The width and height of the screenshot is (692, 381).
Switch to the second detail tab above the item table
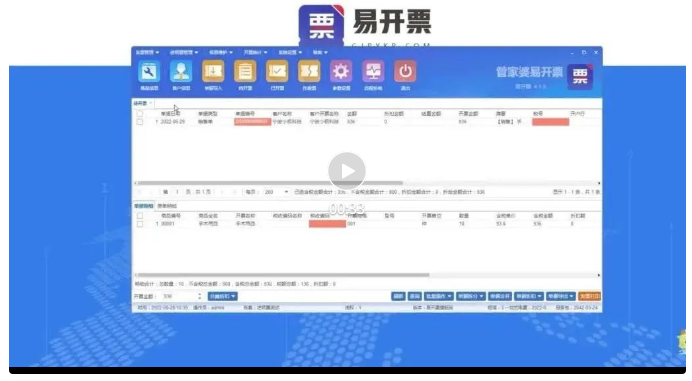[x=167, y=206]
